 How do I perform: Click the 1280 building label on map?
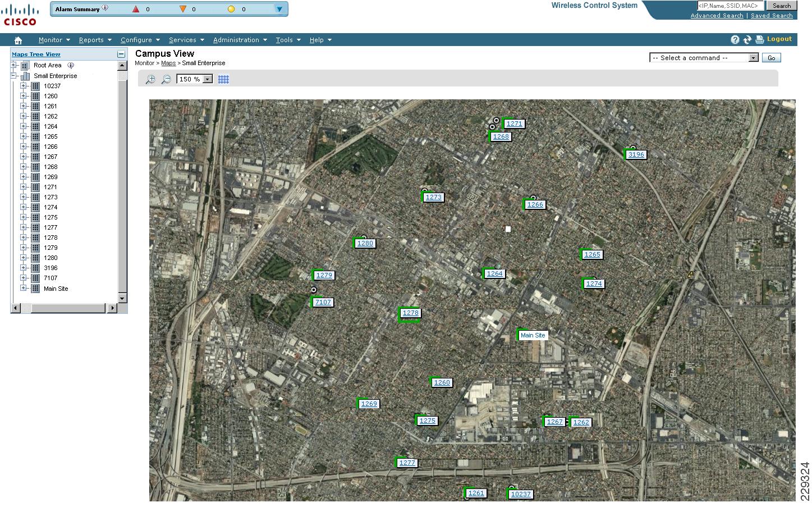pyautogui.click(x=365, y=243)
